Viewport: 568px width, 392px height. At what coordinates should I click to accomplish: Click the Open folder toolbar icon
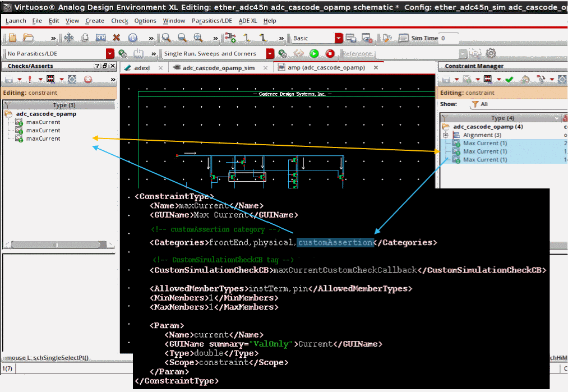(x=28, y=38)
